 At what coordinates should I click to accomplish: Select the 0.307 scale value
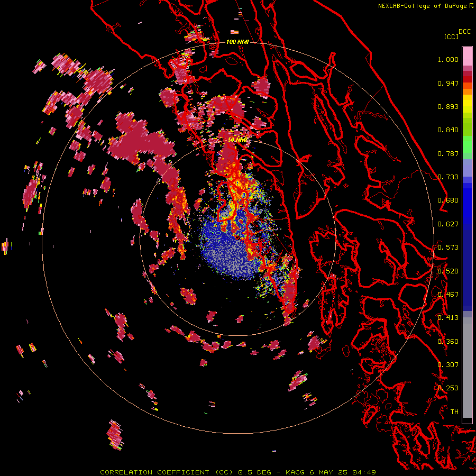(448, 365)
